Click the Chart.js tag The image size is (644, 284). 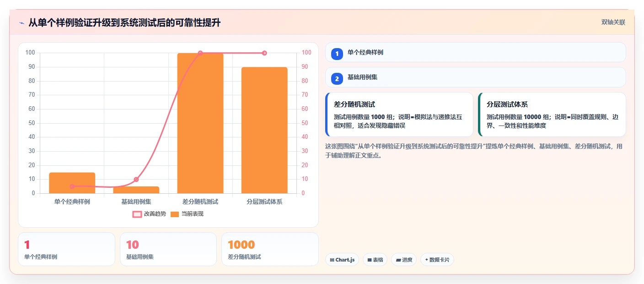click(x=342, y=260)
